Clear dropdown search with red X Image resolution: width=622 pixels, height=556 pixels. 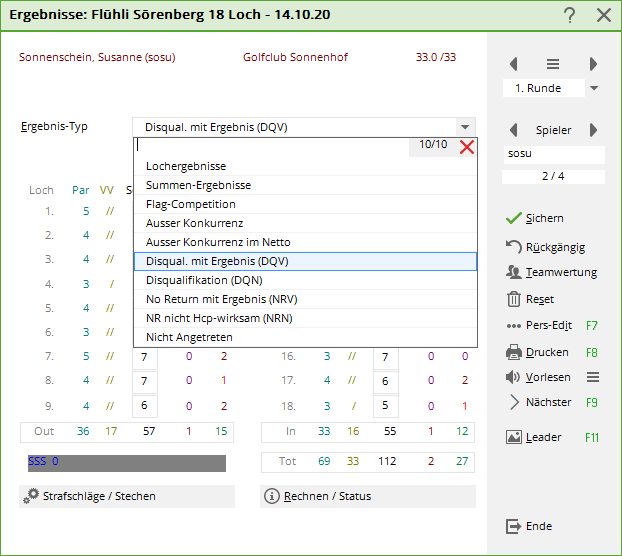[466, 147]
